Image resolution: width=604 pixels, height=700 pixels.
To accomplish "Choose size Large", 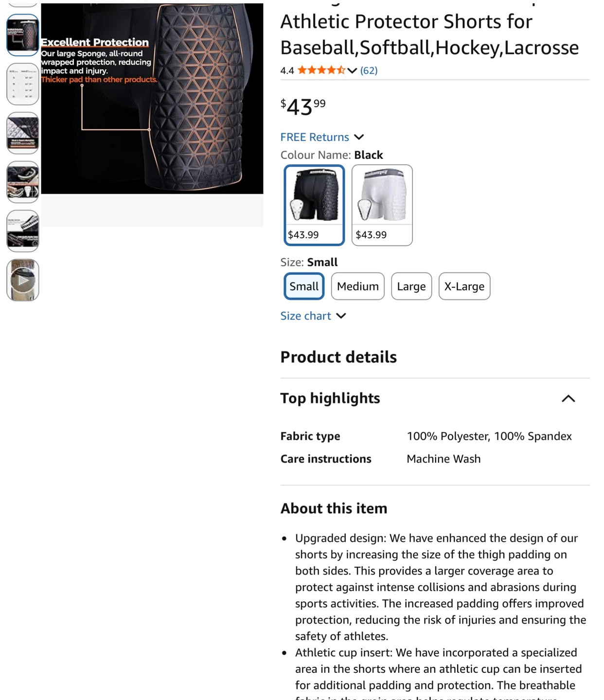I will [411, 286].
